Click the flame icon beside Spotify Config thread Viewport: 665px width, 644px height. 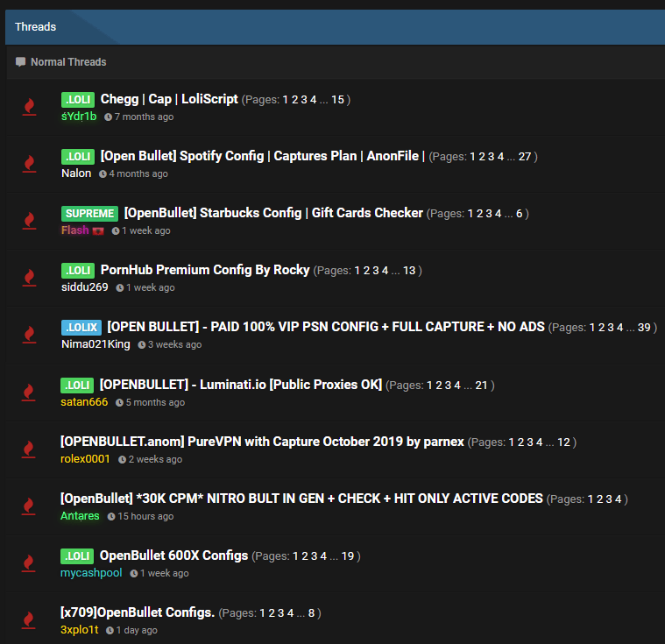[x=29, y=164]
